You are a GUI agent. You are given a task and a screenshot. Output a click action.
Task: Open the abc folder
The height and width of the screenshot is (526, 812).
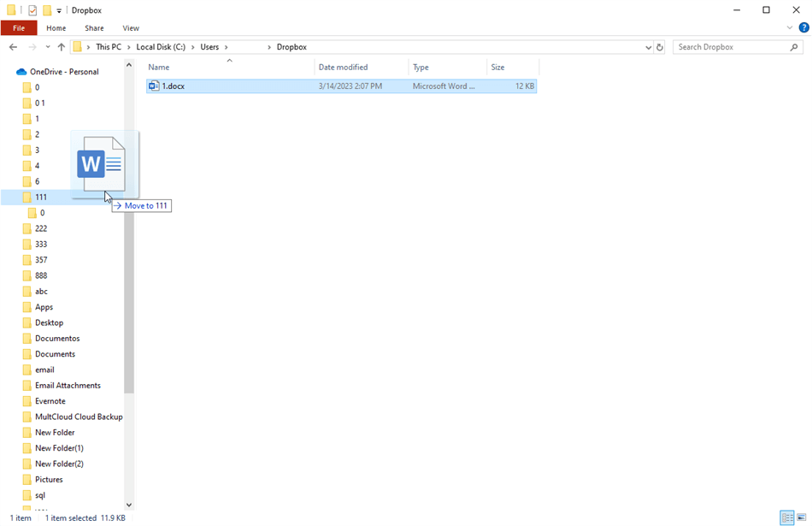click(x=41, y=292)
